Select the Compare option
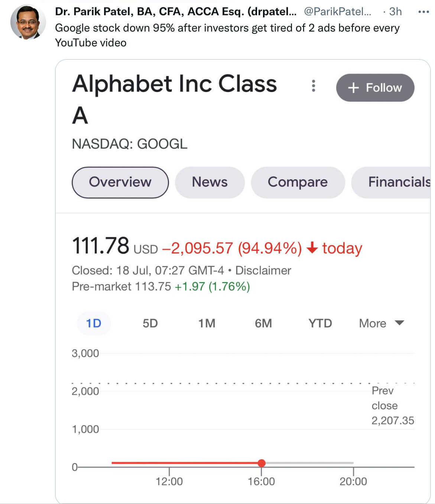Screen dimensions: 435x504 pos(298,182)
